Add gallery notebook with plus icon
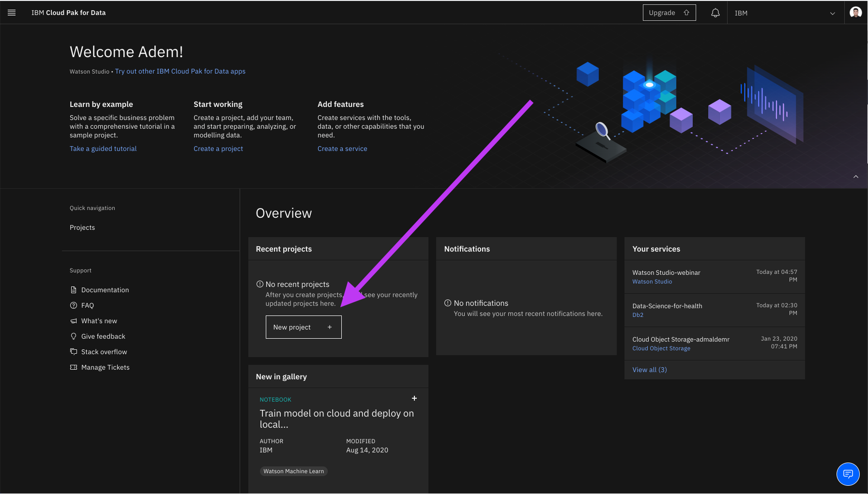This screenshot has height=494, width=868. pos(414,398)
